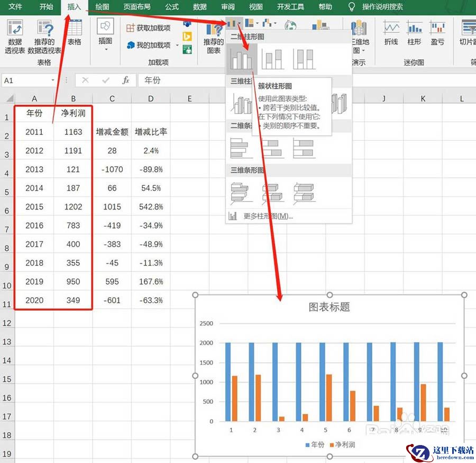
Task: Click the People Graph add-in icon
Action: click(x=187, y=49)
